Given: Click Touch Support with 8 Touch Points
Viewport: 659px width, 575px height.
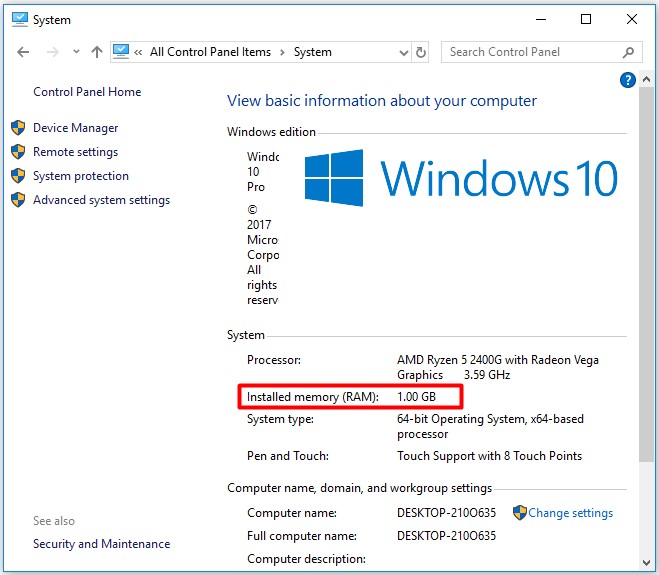Looking at the screenshot, I should [489, 456].
